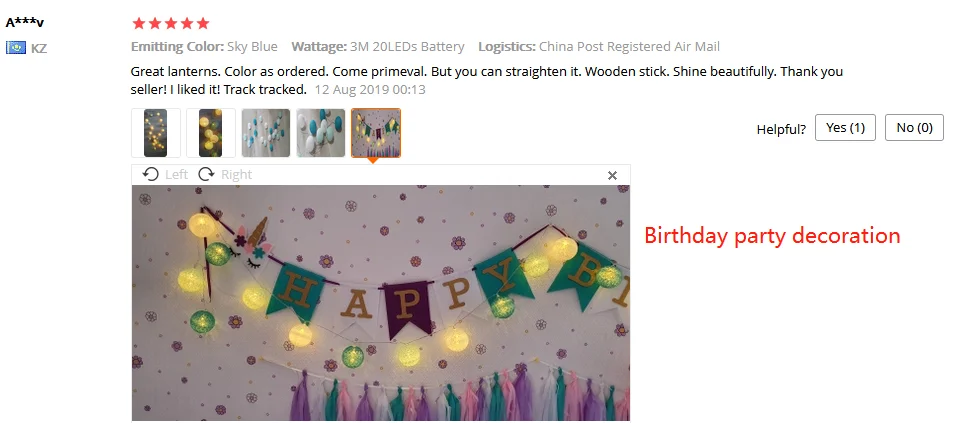Click the five-star rating icons
962x423 pixels.
click(x=171, y=23)
